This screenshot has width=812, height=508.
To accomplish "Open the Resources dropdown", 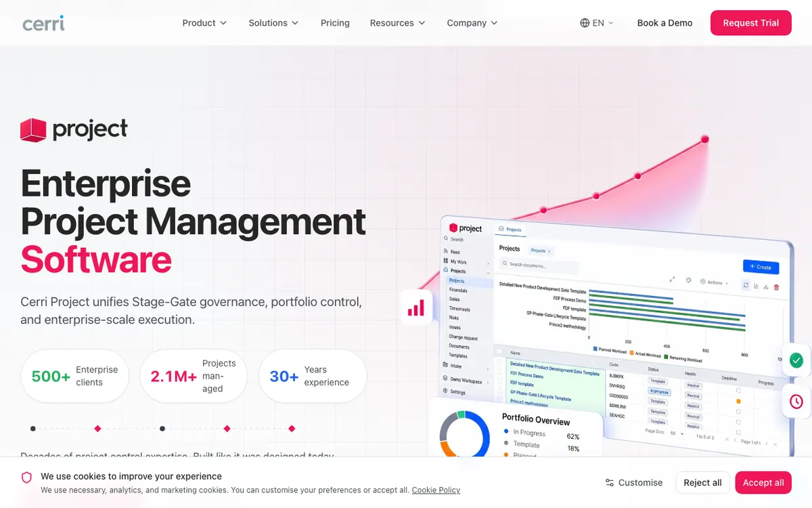I will point(398,23).
